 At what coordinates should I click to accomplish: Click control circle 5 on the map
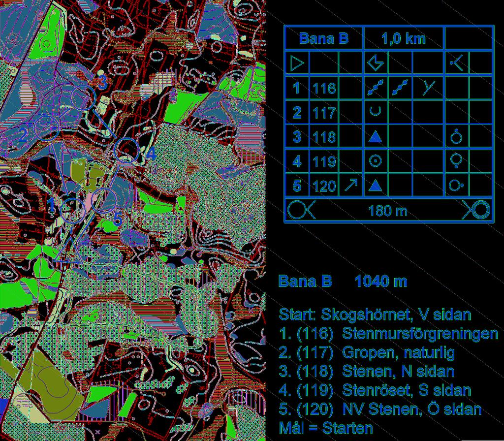(x=103, y=200)
